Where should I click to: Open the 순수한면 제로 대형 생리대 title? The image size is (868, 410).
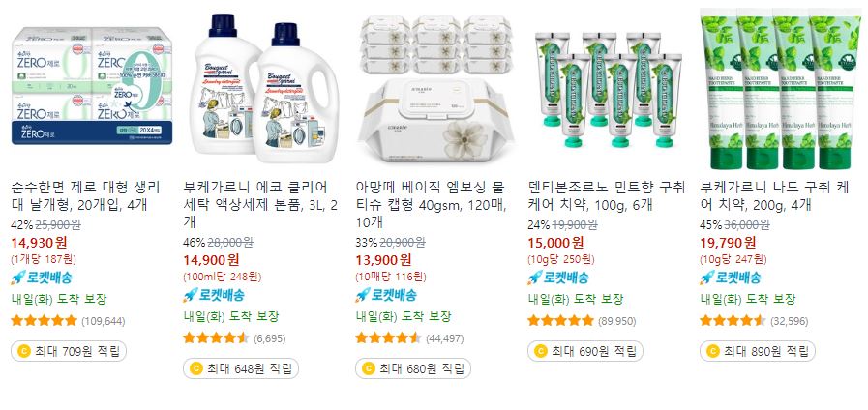pyautogui.click(x=86, y=196)
